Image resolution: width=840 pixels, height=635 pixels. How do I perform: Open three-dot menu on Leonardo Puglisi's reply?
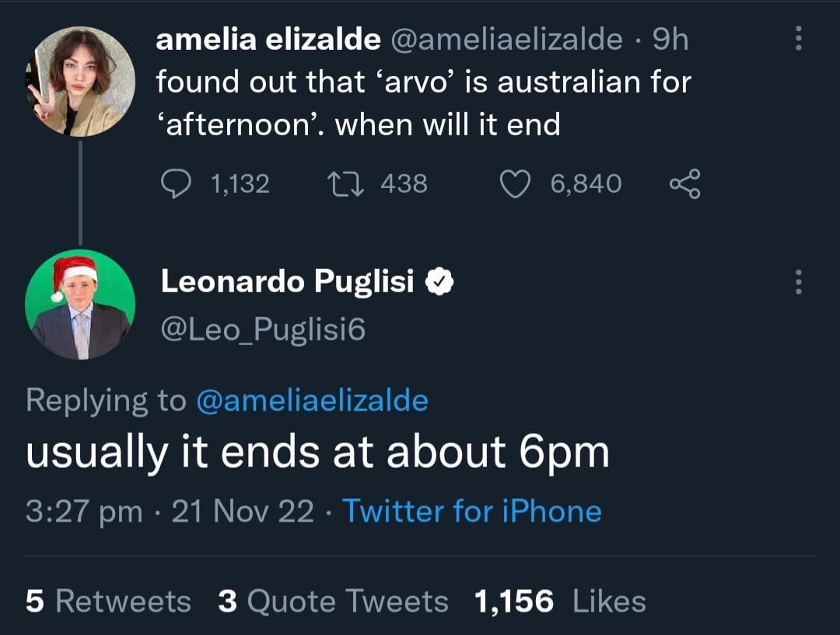[798, 281]
